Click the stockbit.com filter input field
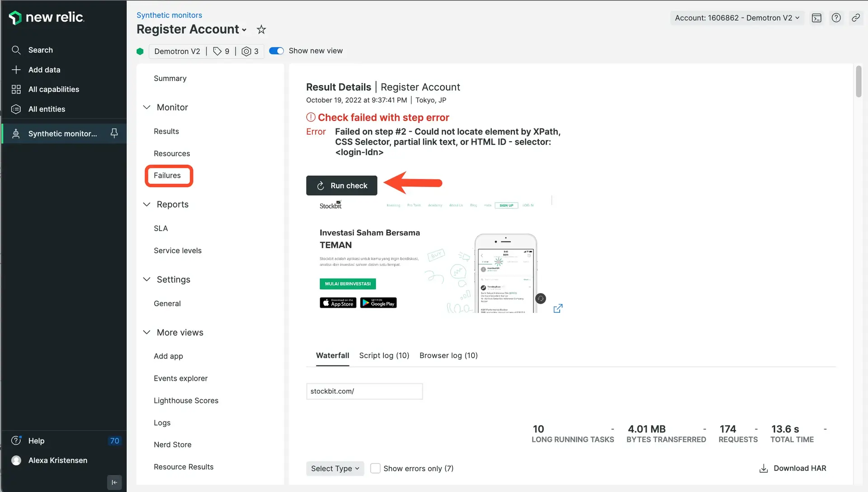This screenshot has width=868, height=492. (x=364, y=392)
